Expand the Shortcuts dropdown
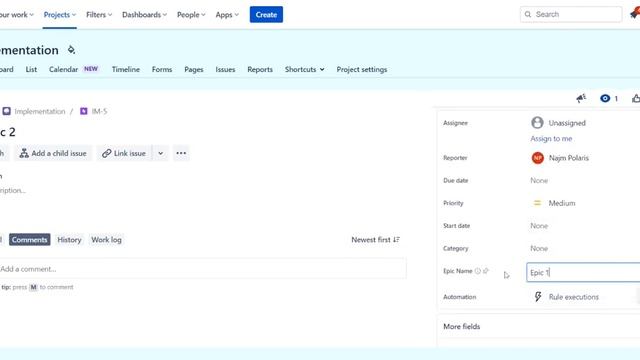Screen dimensions: 640x360 (x=304, y=69)
